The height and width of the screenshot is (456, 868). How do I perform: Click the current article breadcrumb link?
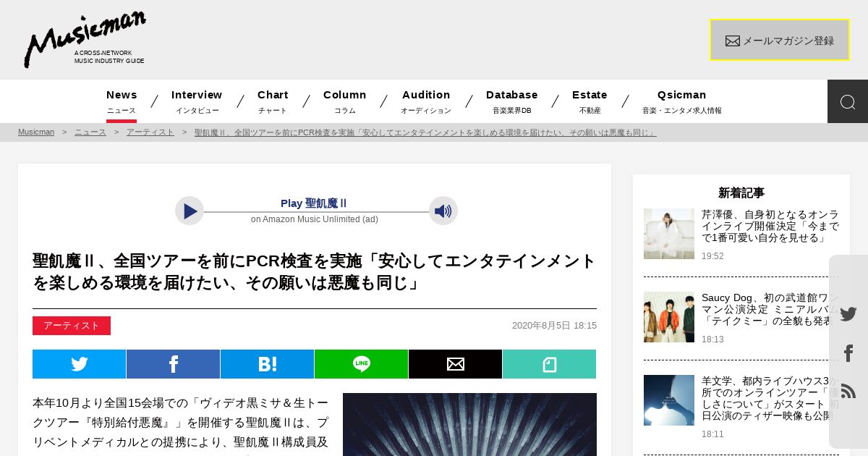click(425, 132)
